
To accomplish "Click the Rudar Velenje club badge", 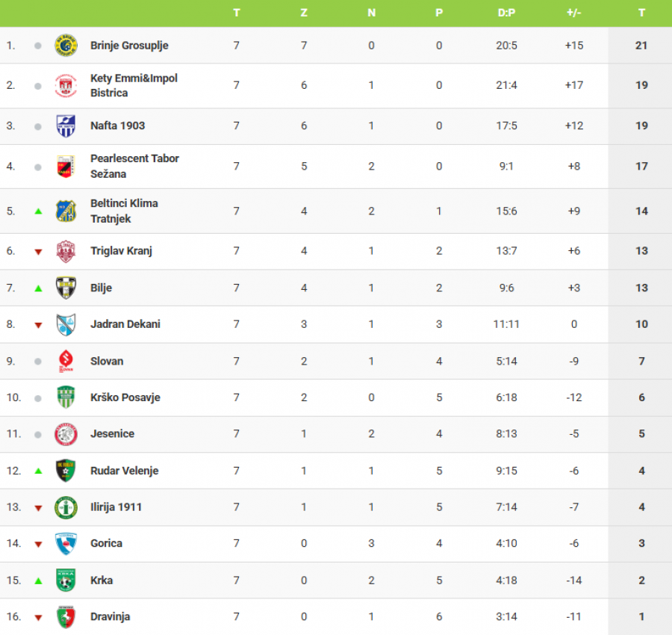I will click(66, 471).
